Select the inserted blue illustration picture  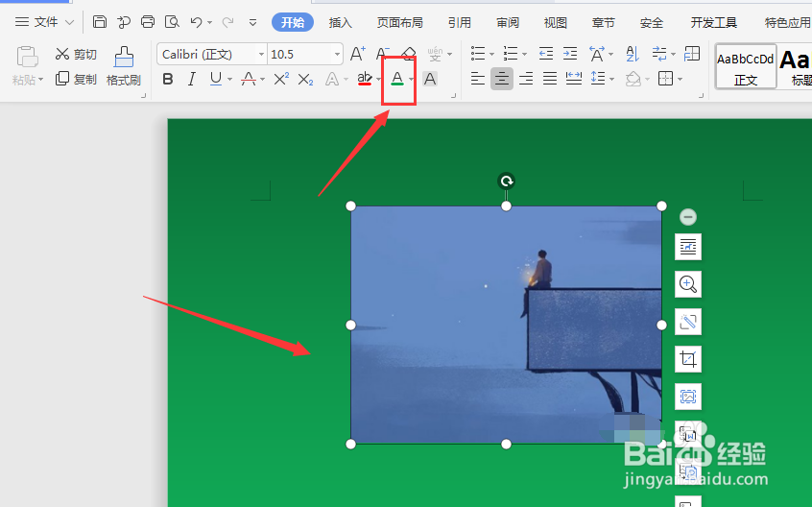[x=506, y=325]
